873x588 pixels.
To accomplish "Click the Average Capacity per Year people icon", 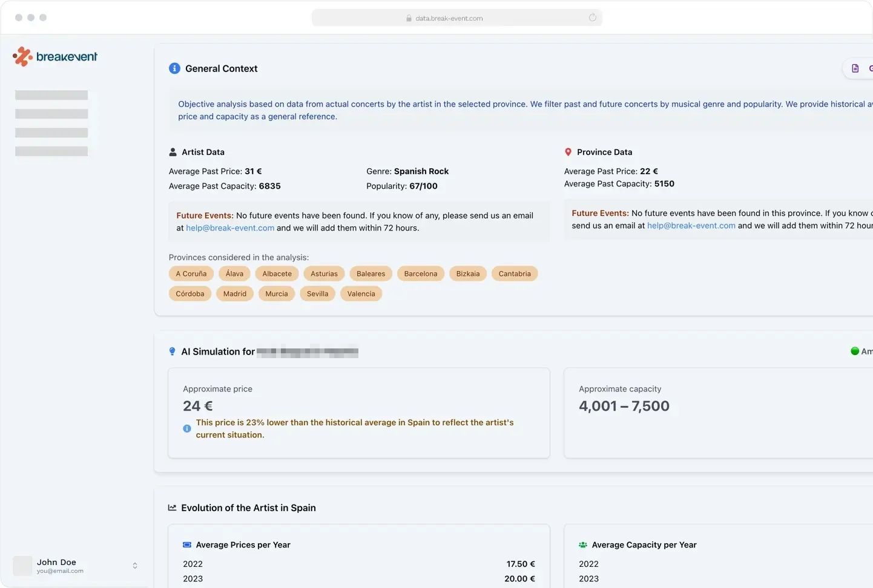I will [583, 544].
